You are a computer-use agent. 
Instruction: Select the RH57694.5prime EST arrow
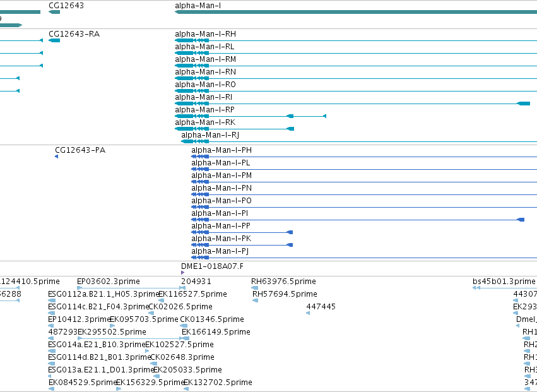click(255, 300)
